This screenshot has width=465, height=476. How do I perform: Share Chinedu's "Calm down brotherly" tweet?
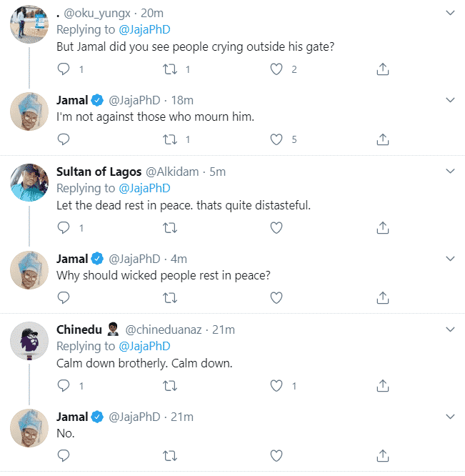[x=383, y=386]
